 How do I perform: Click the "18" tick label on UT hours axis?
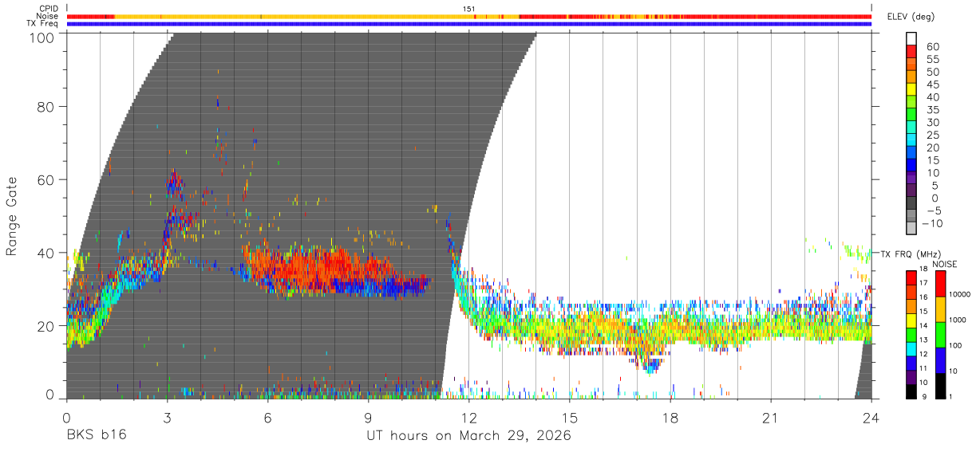[670, 418]
